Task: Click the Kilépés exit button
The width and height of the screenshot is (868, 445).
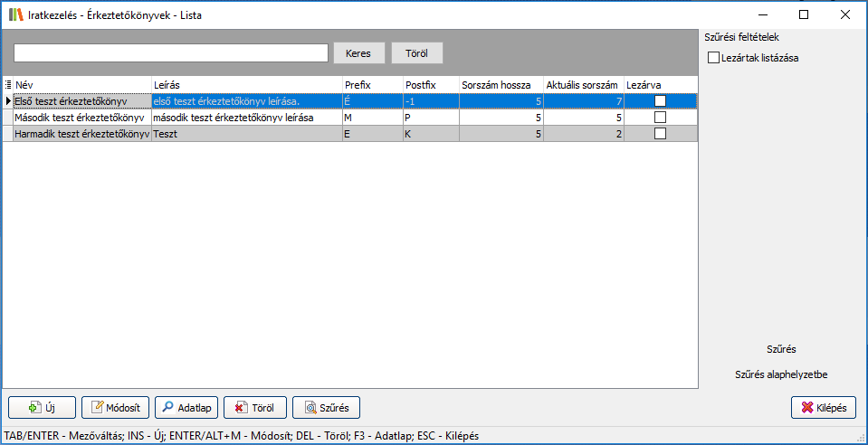Action: click(x=823, y=408)
